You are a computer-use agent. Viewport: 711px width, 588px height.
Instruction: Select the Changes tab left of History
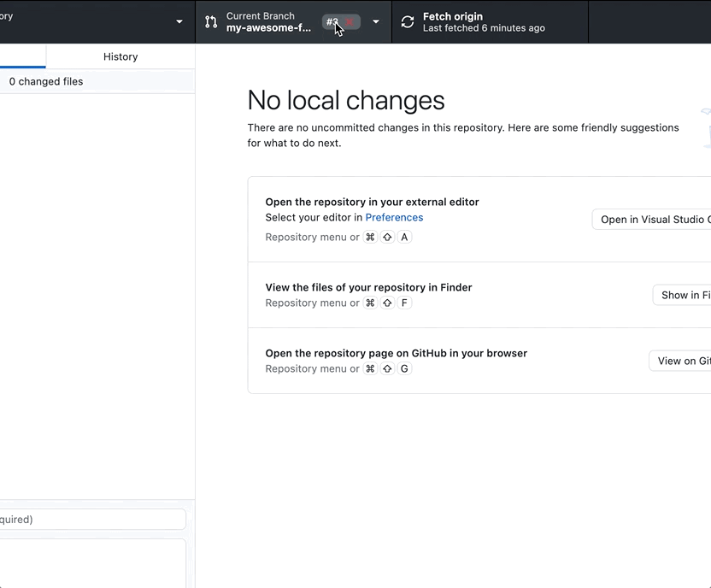pos(22,56)
